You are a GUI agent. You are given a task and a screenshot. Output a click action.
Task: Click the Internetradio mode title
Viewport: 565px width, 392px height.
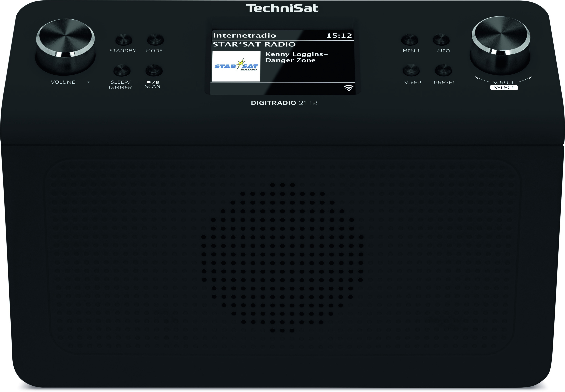coord(245,35)
